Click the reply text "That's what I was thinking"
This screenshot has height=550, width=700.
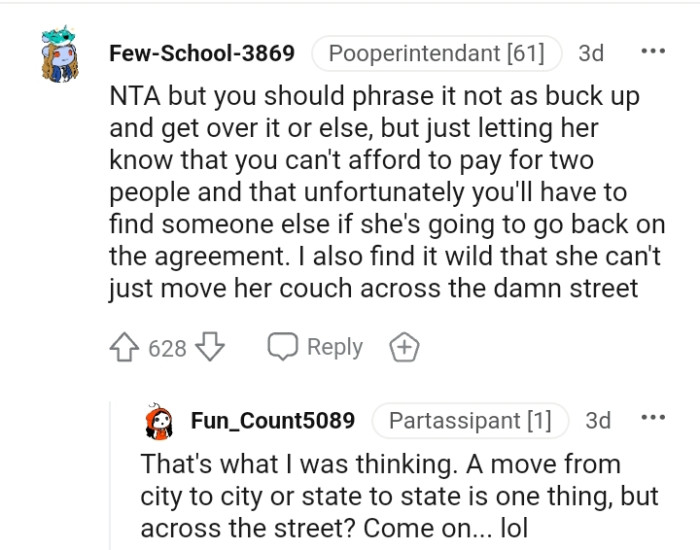click(380, 465)
